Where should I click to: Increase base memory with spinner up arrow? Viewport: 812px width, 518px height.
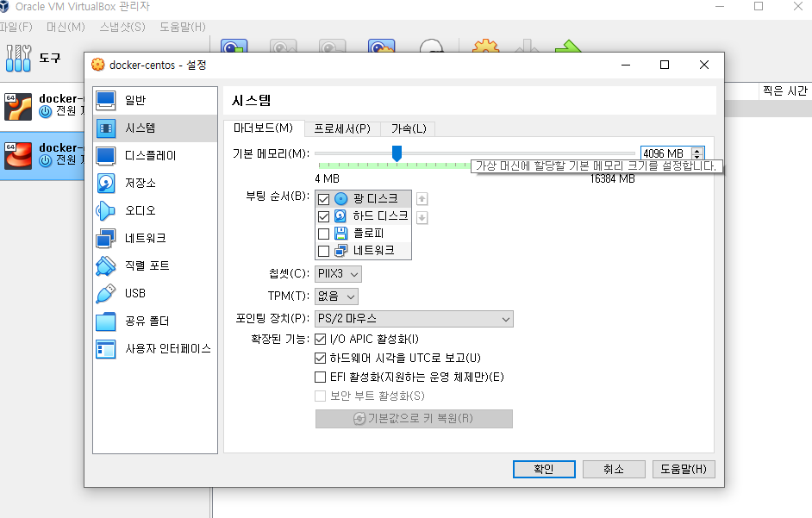click(x=697, y=150)
